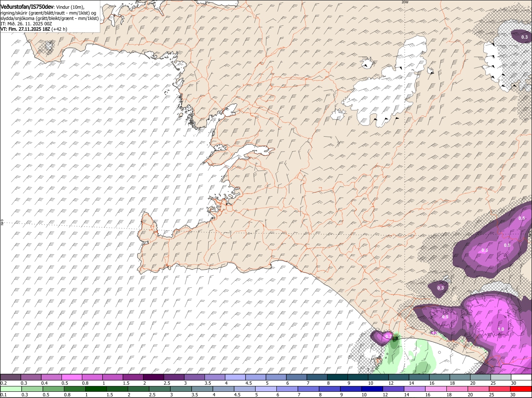Click the '(+42 h)' forecast offset text

pyautogui.click(x=59, y=29)
